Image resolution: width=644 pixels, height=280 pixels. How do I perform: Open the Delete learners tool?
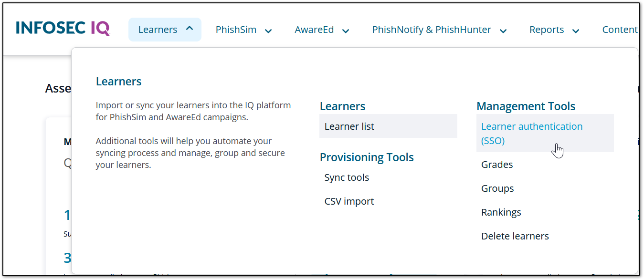[515, 236]
